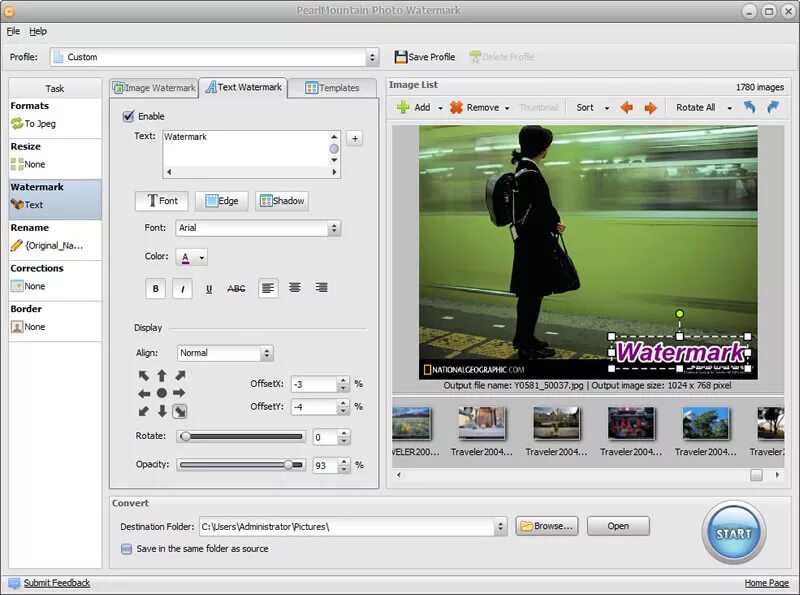Viewport: 800px width, 595px height.
Task: Click the center position dot
Action: [162, 393]
